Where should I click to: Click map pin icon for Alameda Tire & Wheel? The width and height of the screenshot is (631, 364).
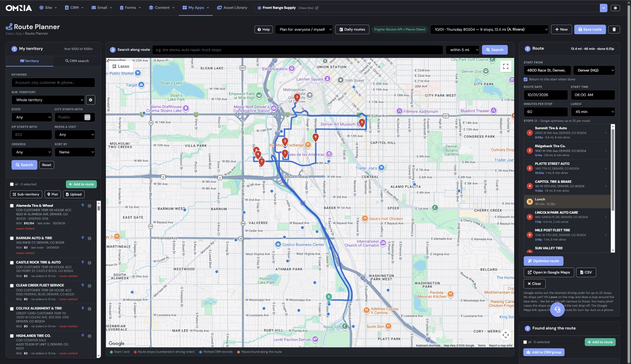pos(83,205)
